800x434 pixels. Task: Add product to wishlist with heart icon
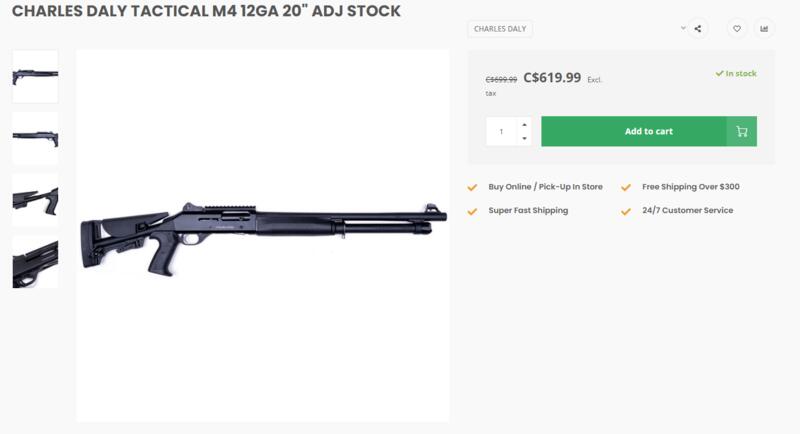736,29
